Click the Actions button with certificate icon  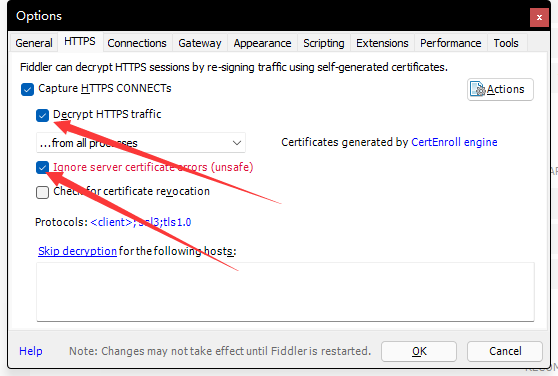tap(500, 89)
